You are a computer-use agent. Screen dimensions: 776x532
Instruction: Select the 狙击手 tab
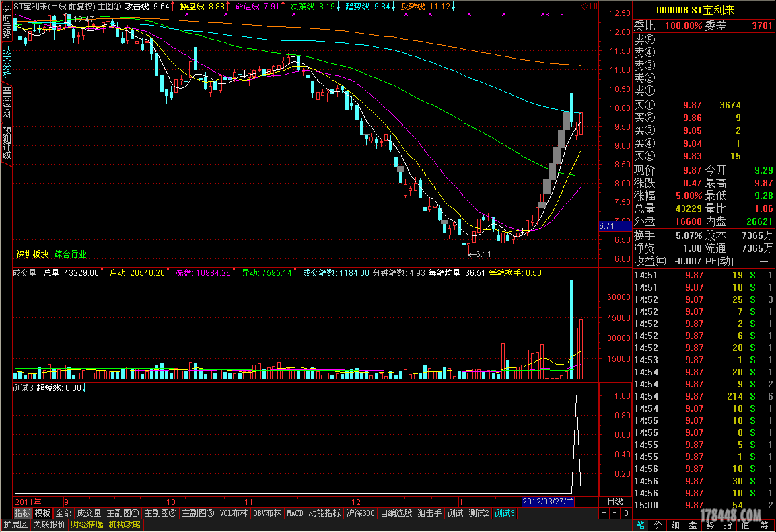[429, 513]
